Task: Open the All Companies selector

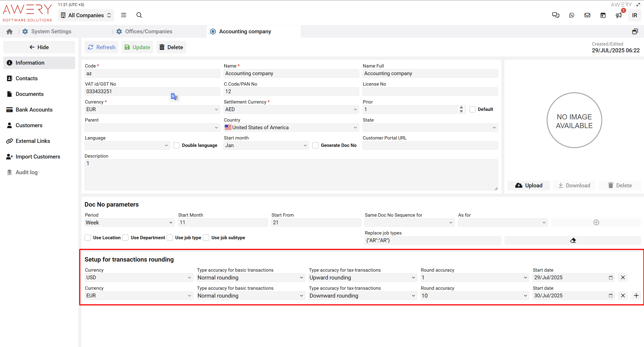Action: coord(86,15)
